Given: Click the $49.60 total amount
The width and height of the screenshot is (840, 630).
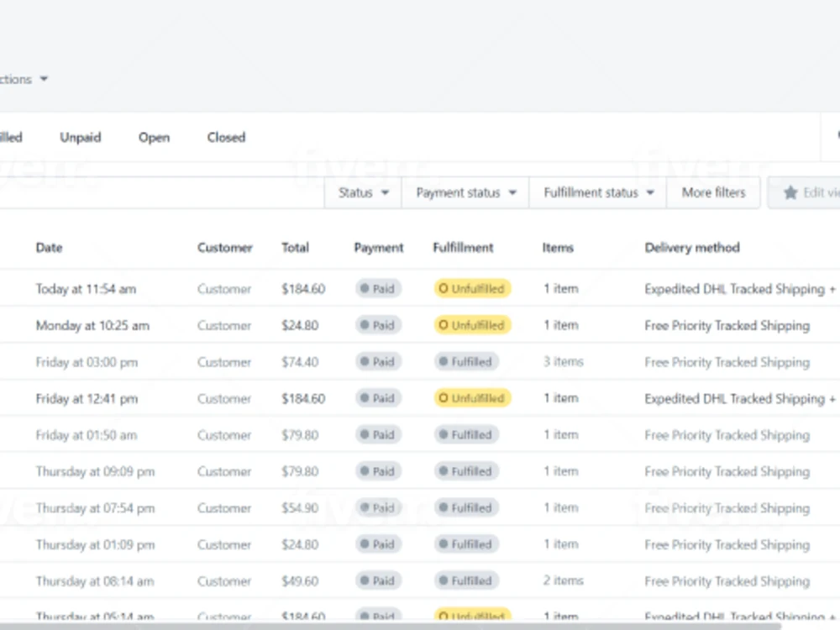Looking at the screenshot, I should pyautogui.click(x=300, y=581).
